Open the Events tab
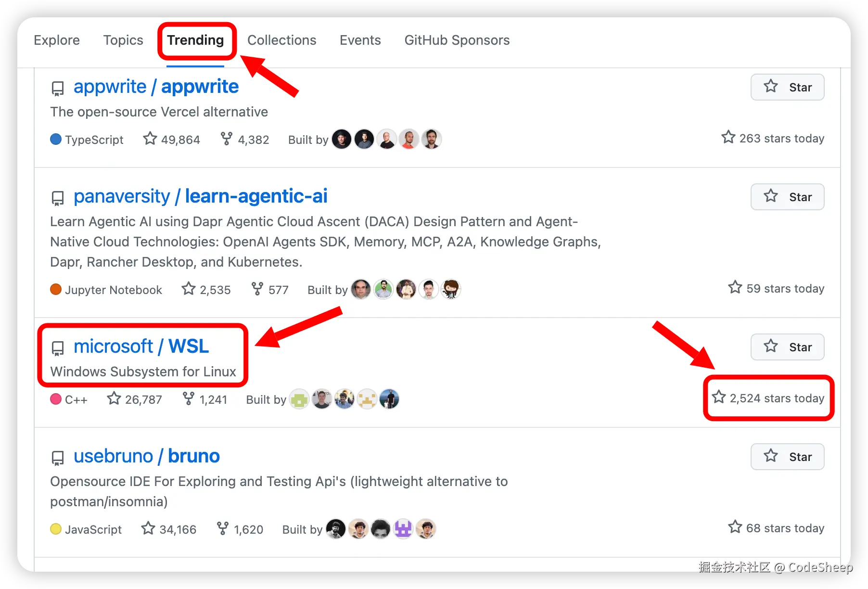The image size is (868, 589). [360, 40]
